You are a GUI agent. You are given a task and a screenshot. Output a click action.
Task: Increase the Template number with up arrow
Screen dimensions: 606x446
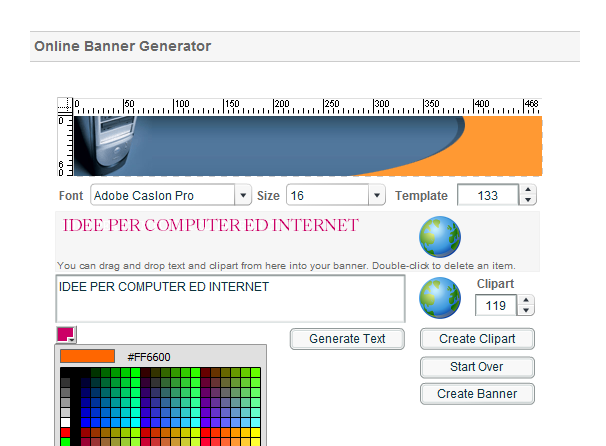coord(528,190)
